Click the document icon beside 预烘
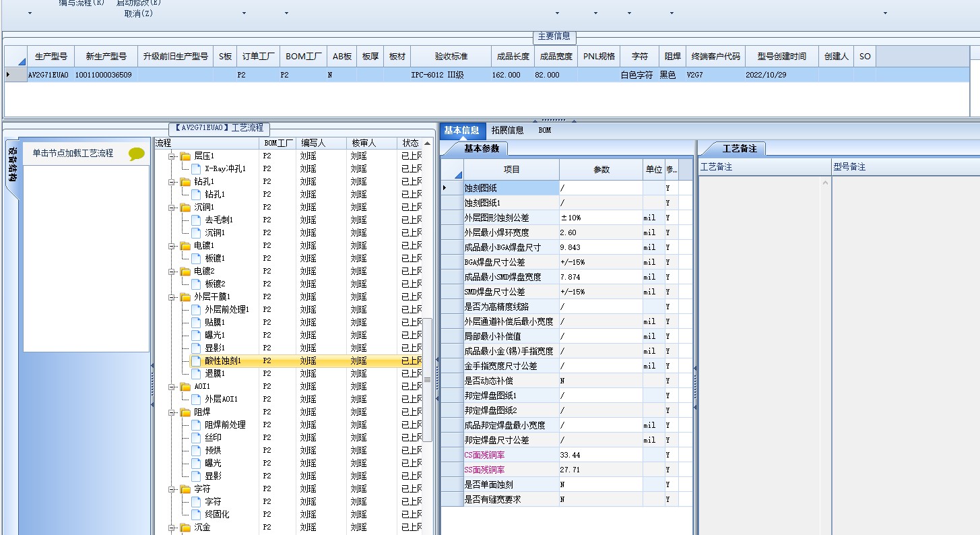980x535 pixels. coord(196,450)
